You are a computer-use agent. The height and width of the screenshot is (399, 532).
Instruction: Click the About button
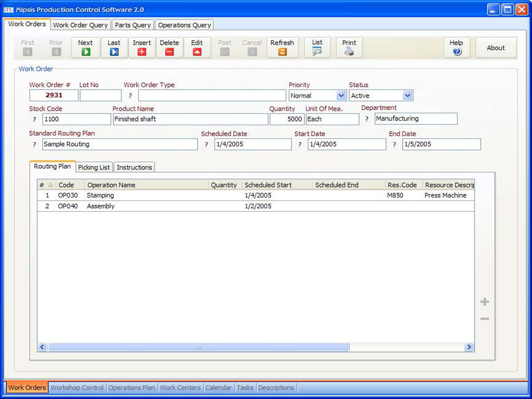496,48
